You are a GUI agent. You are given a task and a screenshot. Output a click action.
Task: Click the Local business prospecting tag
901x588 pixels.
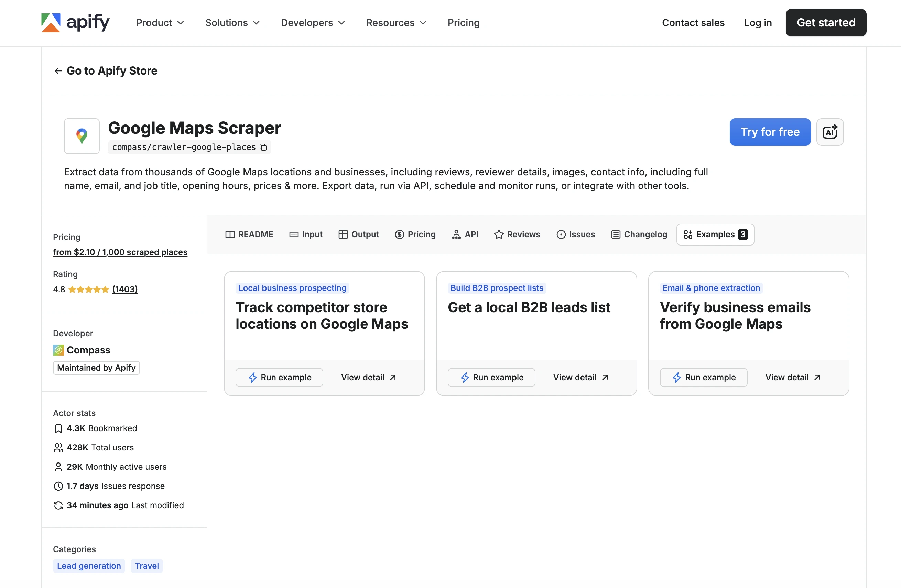pos(292,288)
